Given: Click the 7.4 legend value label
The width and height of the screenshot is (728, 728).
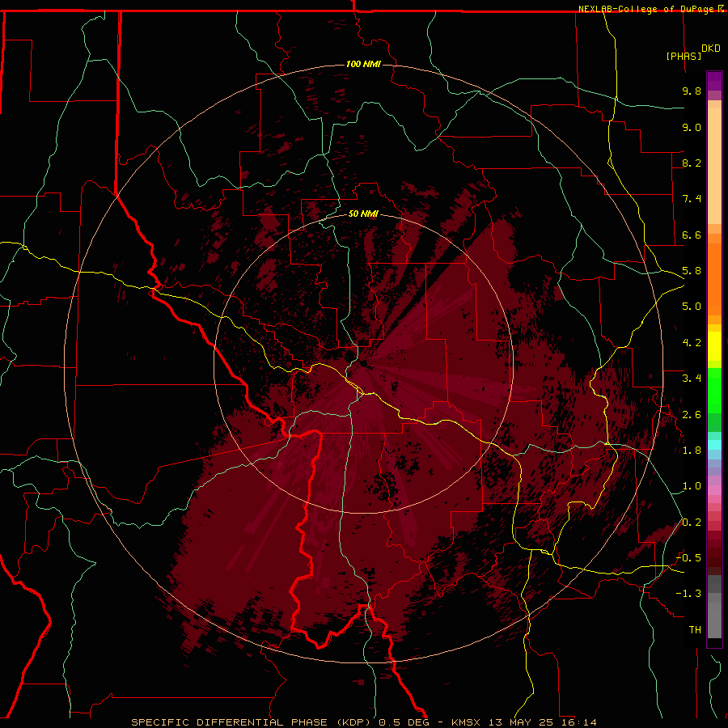Looking at the screenshot, I should [692, 199].
